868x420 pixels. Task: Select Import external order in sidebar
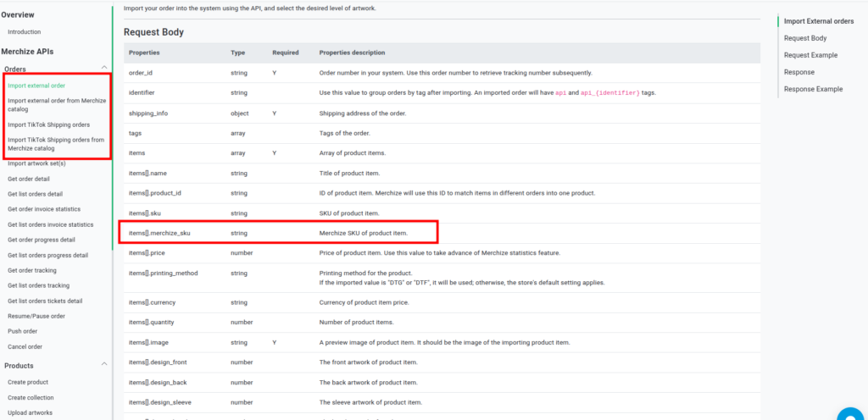click(36, 86)
